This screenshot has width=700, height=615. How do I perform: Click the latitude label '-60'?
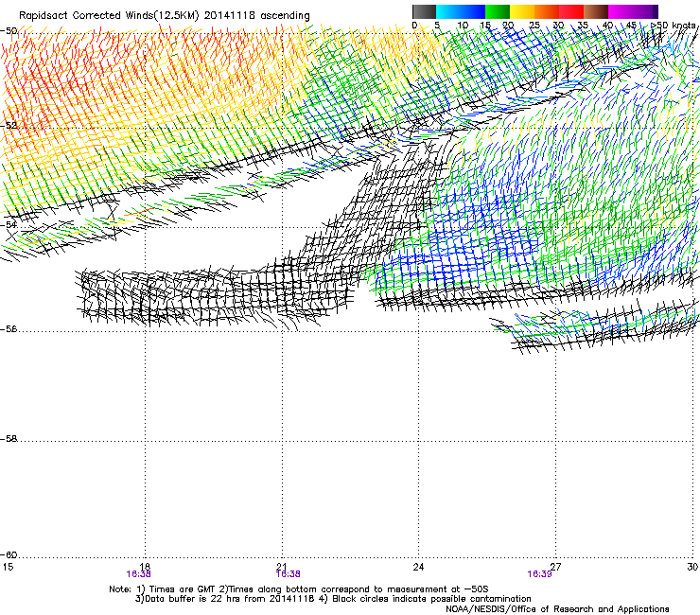coord(9,554)
